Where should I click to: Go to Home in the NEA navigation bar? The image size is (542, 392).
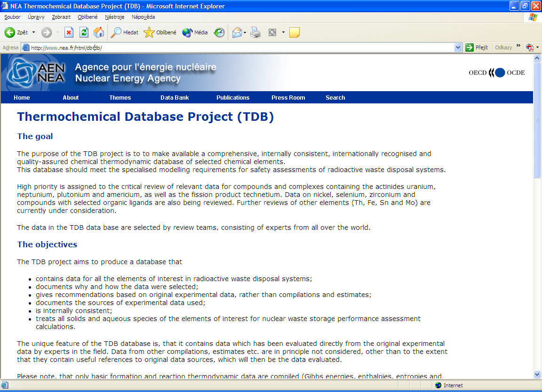(x=22, y=98)
